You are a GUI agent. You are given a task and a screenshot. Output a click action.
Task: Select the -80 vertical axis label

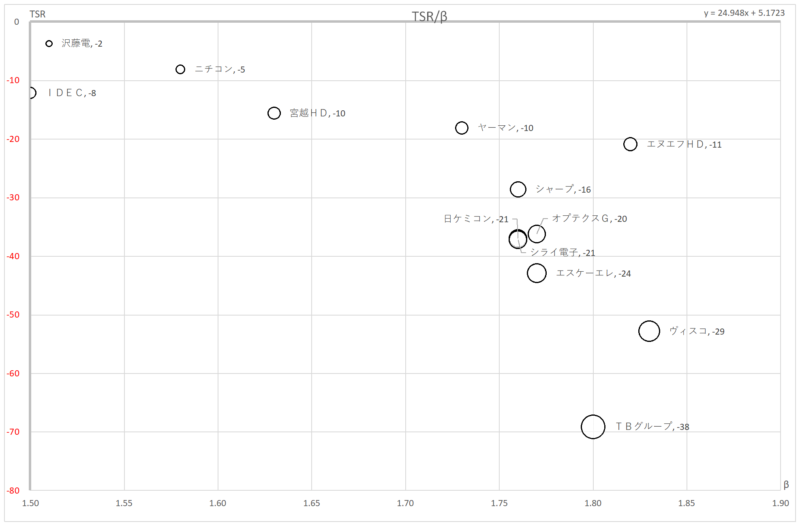click(x=13, y=491)
